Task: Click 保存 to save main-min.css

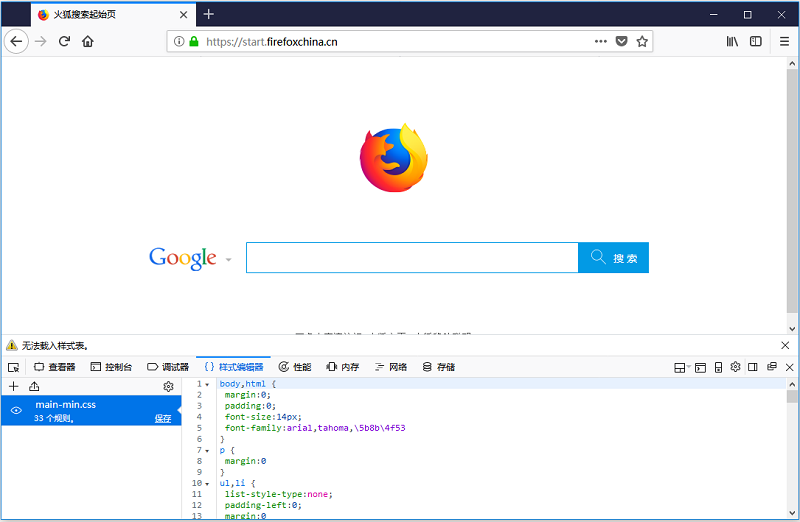Action: (x=163, y=418)
